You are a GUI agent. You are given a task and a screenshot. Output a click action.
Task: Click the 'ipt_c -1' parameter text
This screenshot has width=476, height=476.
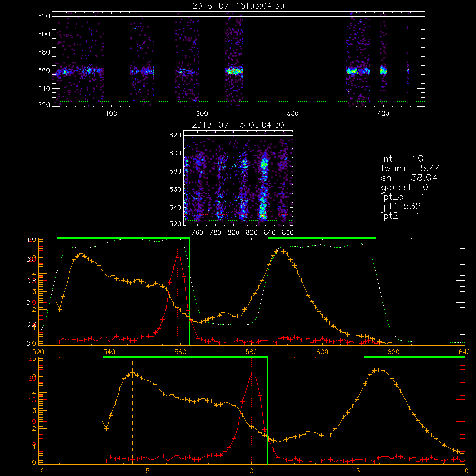(x=404, y=197)
